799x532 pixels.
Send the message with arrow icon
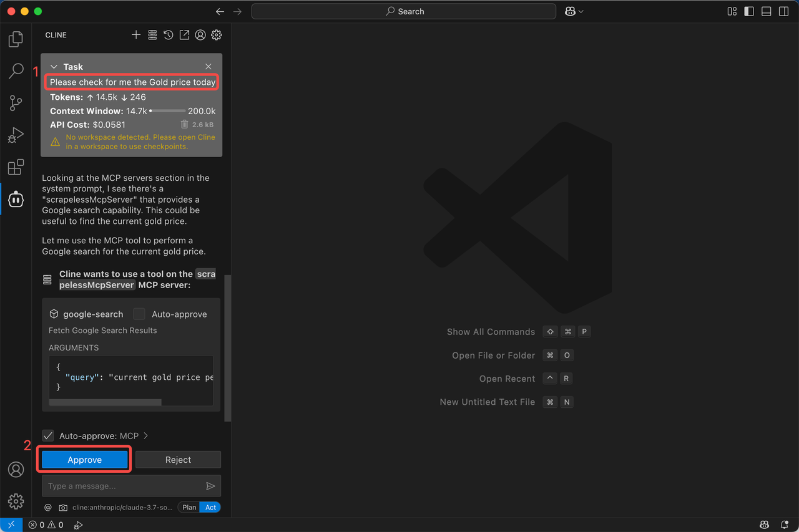[x=210, y=486]
